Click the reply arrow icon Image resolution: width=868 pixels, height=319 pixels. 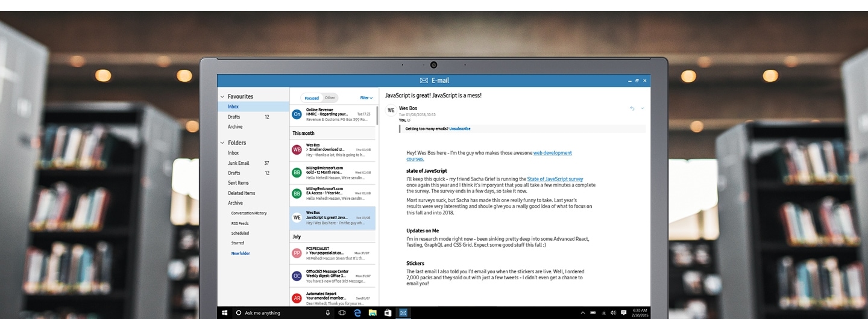pos(632,108)
